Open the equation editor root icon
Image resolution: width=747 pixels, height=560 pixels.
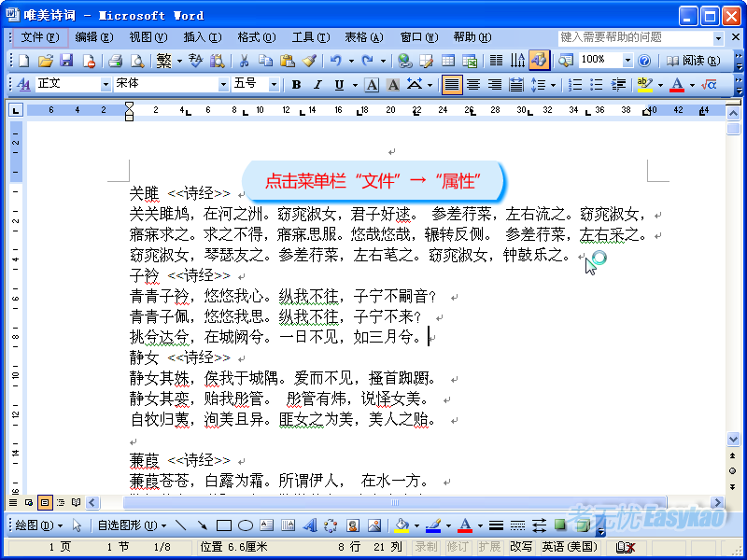pyautogui.click(x=709, y=85)
